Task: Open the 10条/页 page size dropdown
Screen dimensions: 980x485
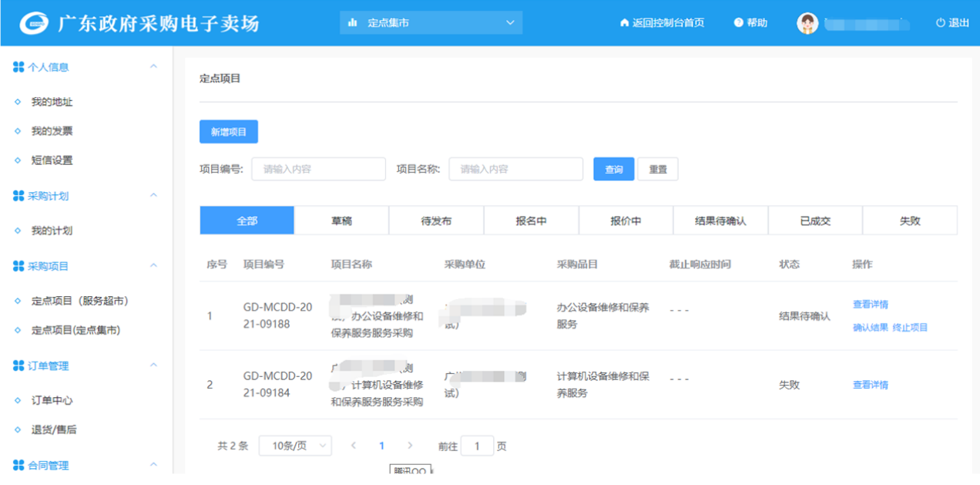Action: [295, 446]
